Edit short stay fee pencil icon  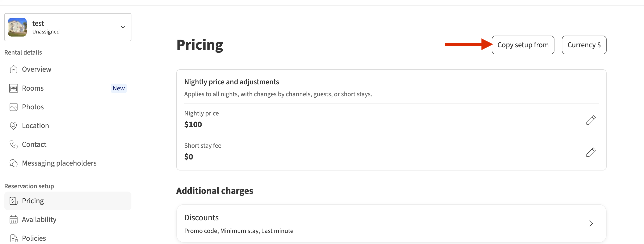[x=591, y=152]
